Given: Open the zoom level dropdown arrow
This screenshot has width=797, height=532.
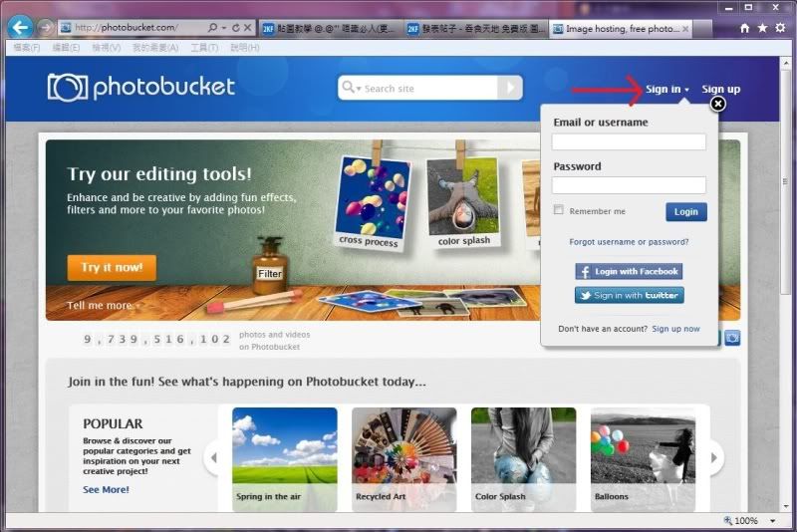Looking at the screenshot, I should [x=773, y=521].
